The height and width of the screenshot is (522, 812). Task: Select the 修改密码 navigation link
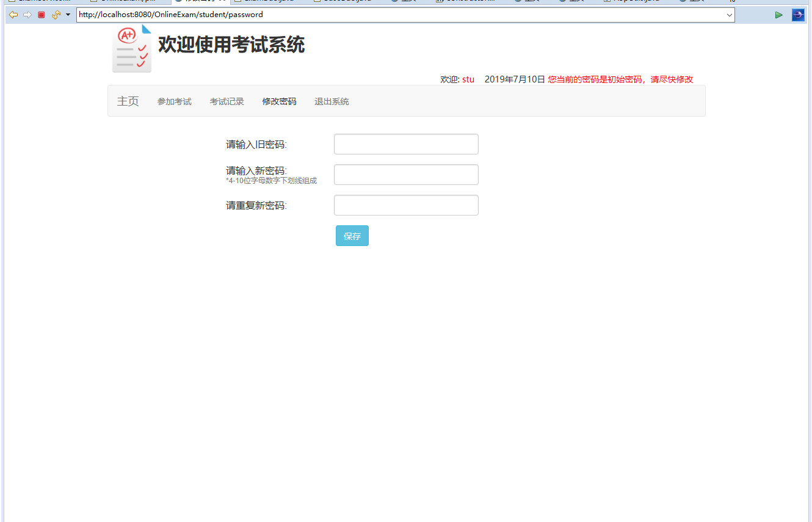279,101
